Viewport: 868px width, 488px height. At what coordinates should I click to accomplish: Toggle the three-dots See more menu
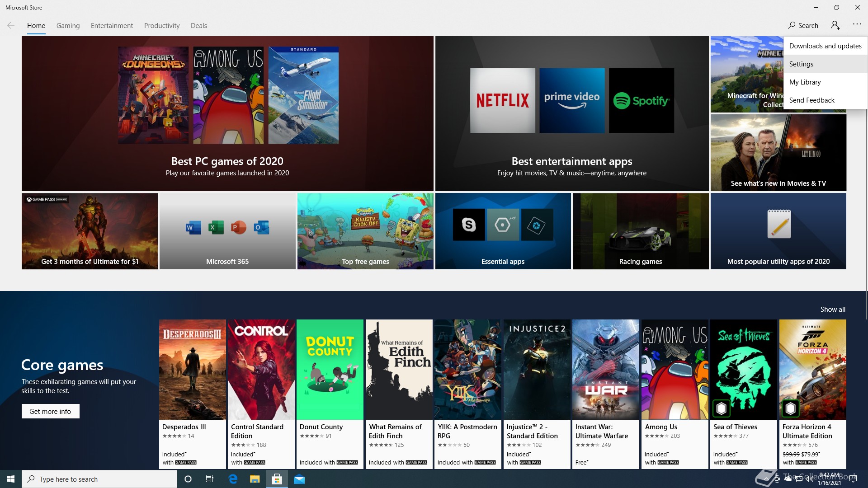(857, 24)
